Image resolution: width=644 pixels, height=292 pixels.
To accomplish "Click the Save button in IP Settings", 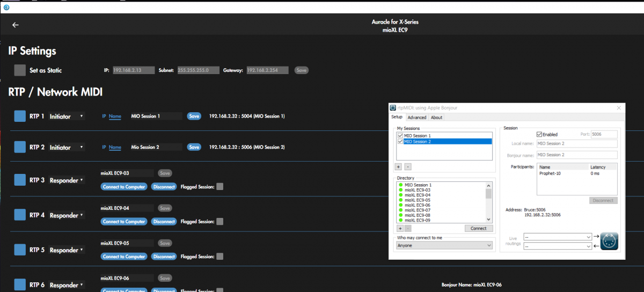I will click(302, 70).
